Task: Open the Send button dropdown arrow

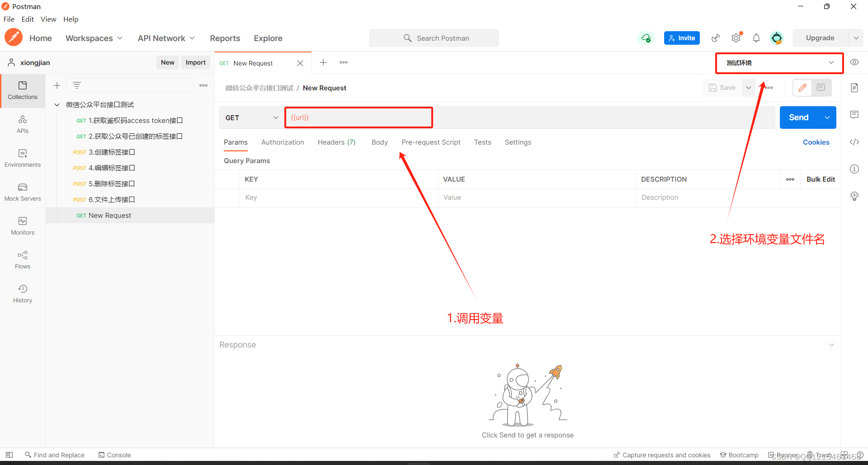Action: click(x=827, y=117)
